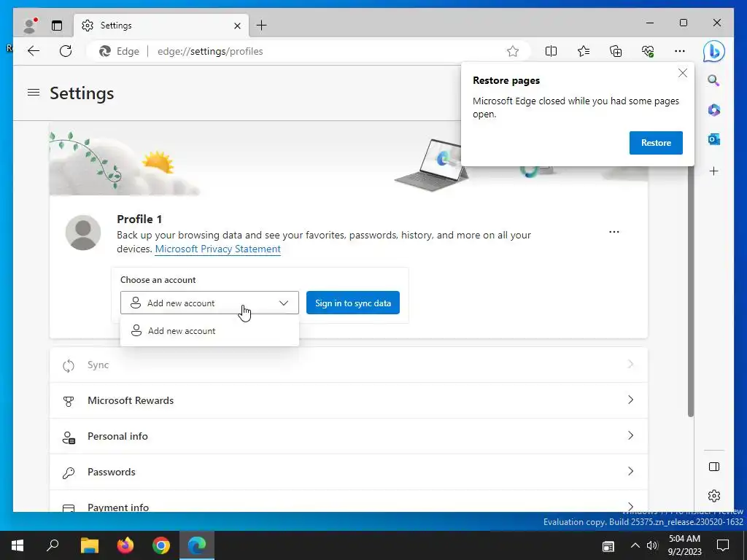Click the profile avatar icon in the title bar
The image size is (747, 560).
29,26
